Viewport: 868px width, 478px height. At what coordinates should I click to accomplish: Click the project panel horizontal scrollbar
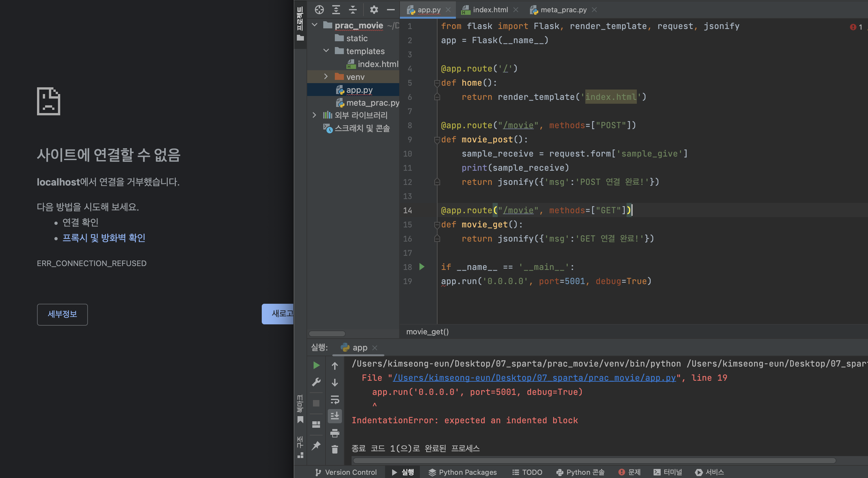pos(327,333)
